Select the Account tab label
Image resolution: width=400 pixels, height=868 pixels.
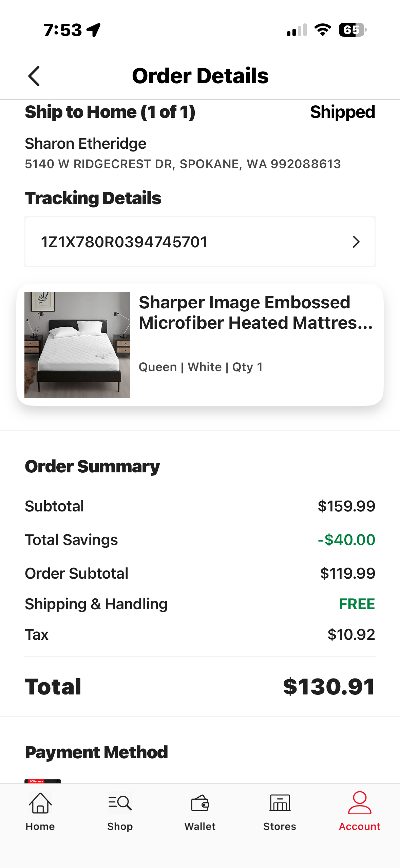coord(360,826)
